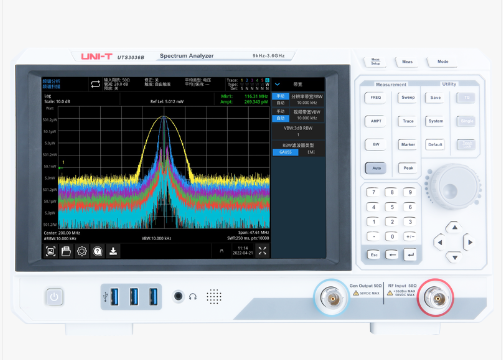The height and width of the screenshot is (360, 503).
Task: Click the power button on front panel
Action: click(x=54, y=297)
